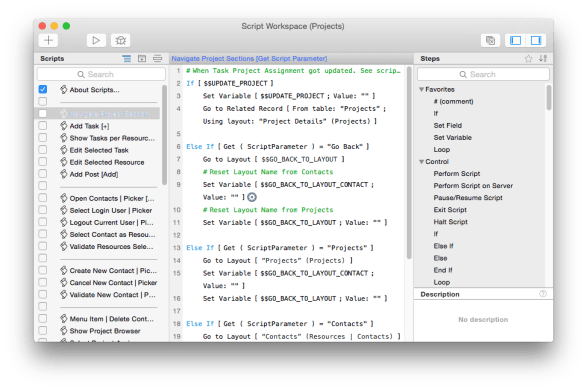The image size is (587, 390).
Task: Click script icon beside Add Task [+]
Action: pos(64,126)
